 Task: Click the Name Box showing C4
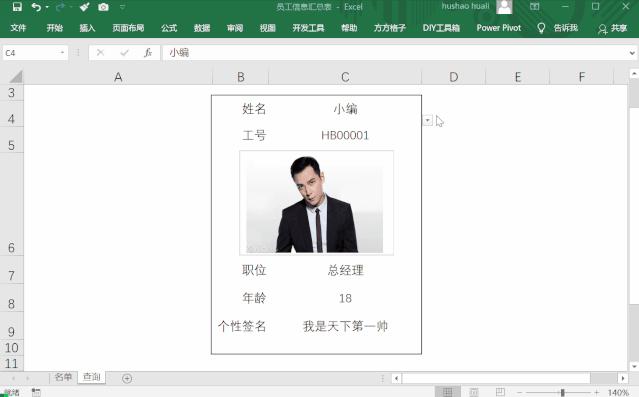tap(31, 53)
